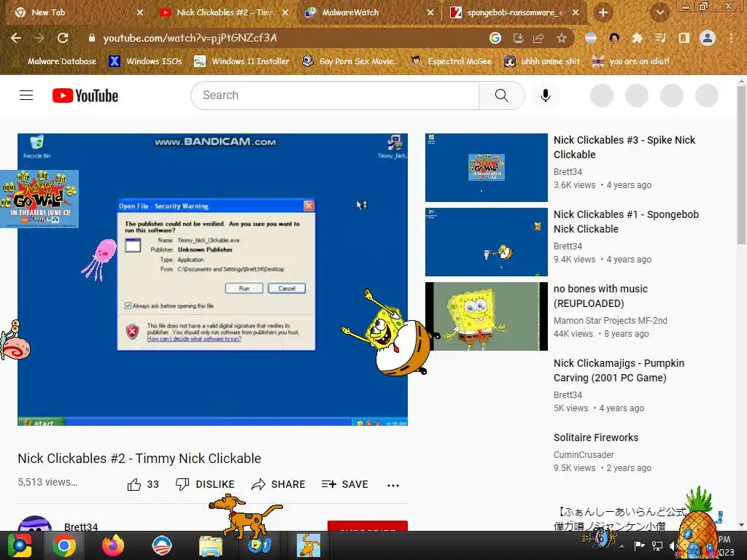The height and width of the screenshot is (560, 747).
Task: Switch to the New Tab tab
Action: tap(79, 12)
